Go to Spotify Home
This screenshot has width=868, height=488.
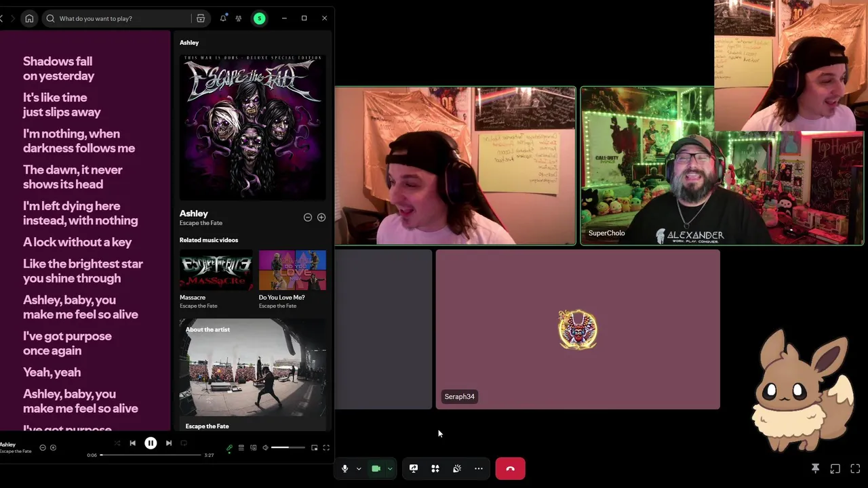(29, 18)
